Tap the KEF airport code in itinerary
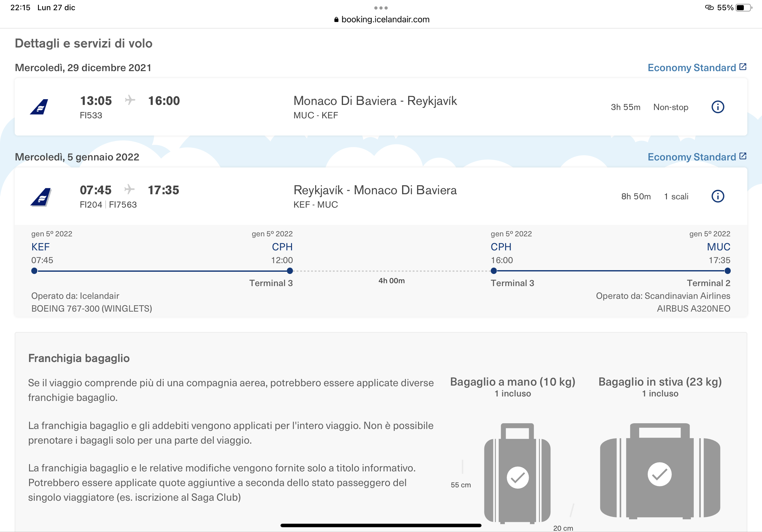 pyautogui.click(x=41, y=247)
